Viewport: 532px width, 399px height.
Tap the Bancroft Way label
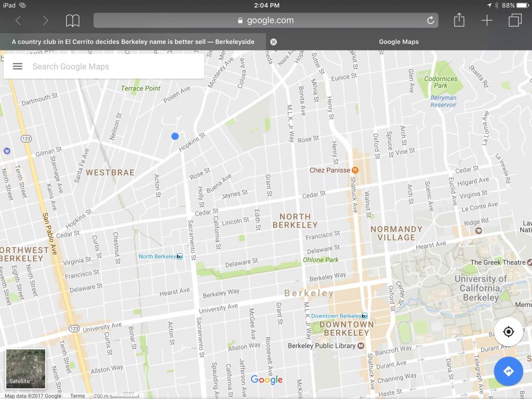pos(393,350)
